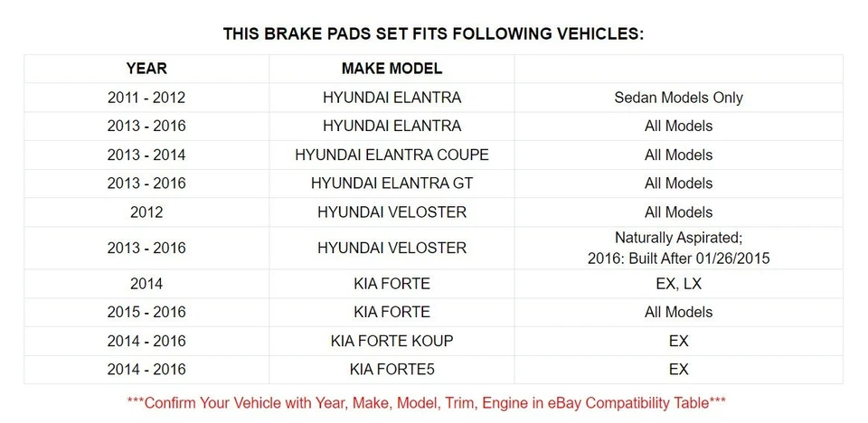Select HYUNDAI ELANTRA COUPE cell
This screenshot has width=868, height=423.
pyautogui.click(x=392, y=155)
